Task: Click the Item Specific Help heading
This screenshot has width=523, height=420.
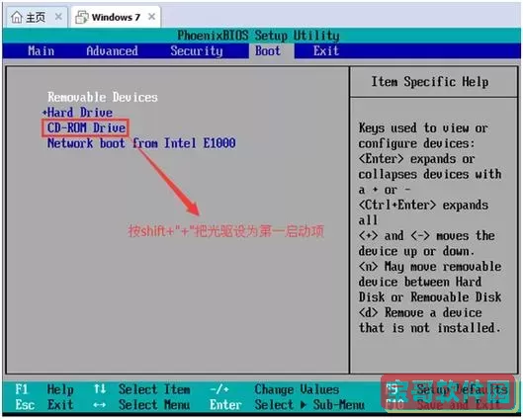Action: coord(430,82)
